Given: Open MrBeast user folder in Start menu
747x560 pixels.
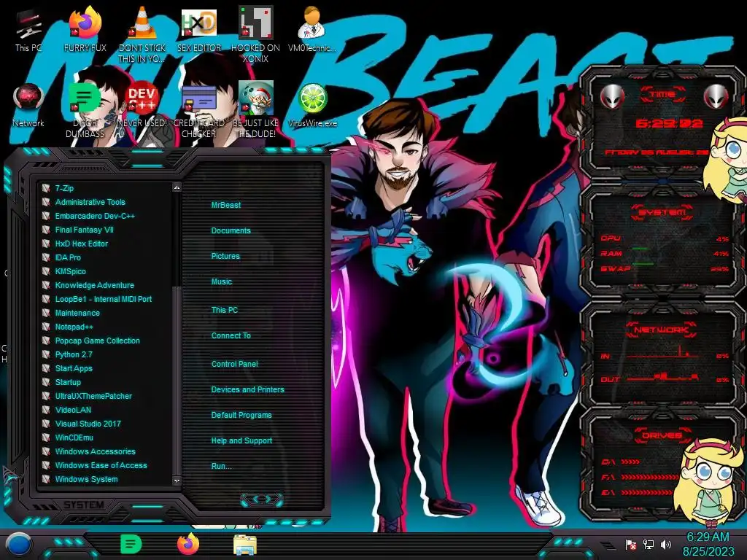Looking at the screenshot, I should point(226,205).
